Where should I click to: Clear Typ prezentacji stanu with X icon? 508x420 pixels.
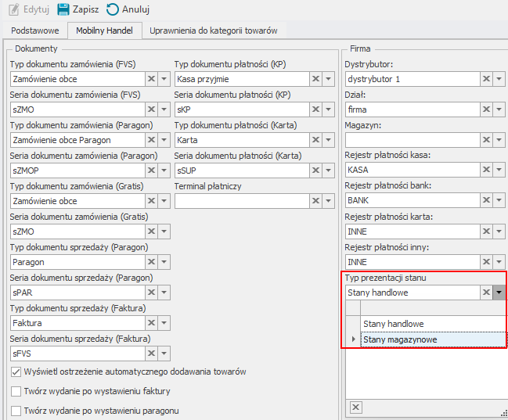pos(485,293)
